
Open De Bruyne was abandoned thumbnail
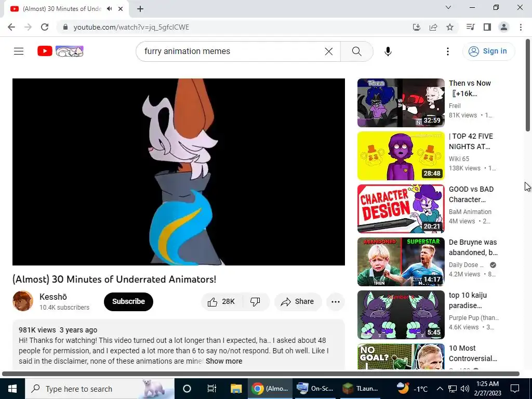(x=401, y=262)
